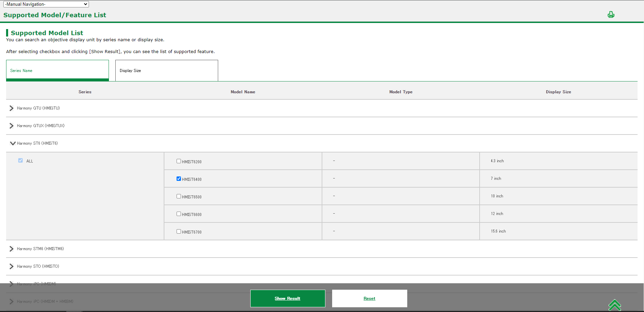Click the Supported Model List heading
The width and height of the screenshot is (644, 312).
pyautogui.click(x=47, y=33)
